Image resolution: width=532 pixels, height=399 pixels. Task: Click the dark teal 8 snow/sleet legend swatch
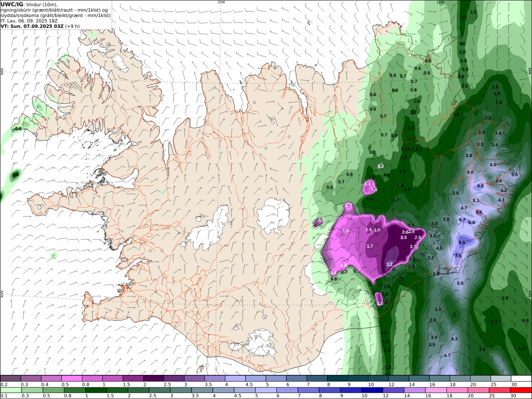pos(337,379)
